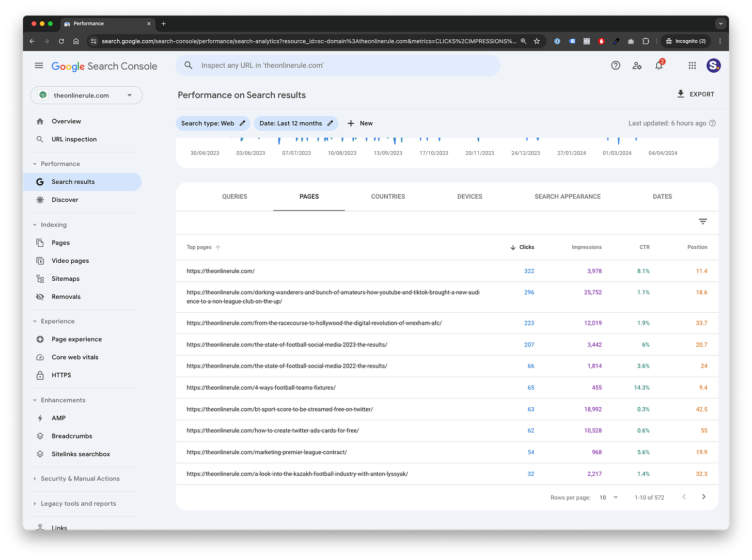Open Discover report in the sidebar

[65, 200]
